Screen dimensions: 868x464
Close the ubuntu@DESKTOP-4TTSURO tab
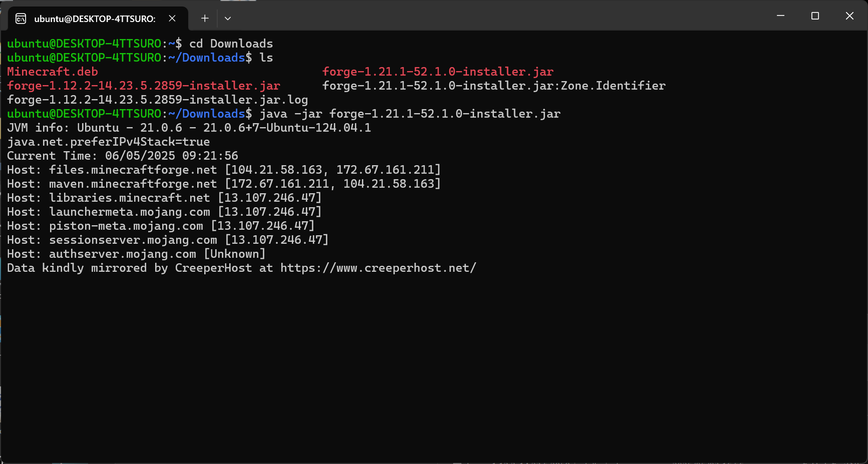172,19
